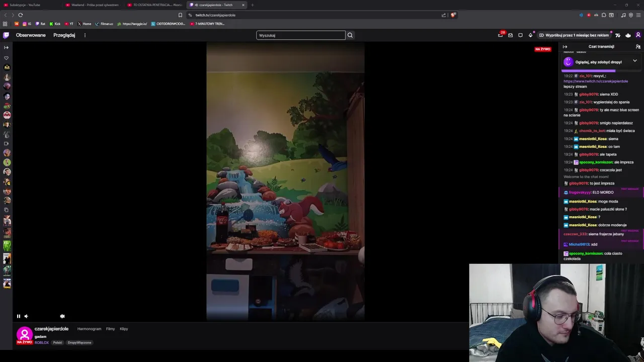This screenshot has width=644, height=362.
Task: Click the heart followed-channels icon in the sidebar
Action: [x=6, y=58]
